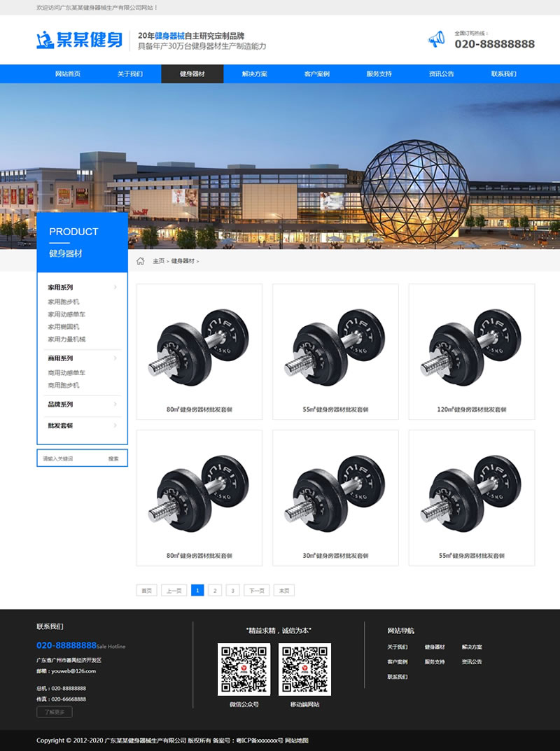Click the 上一页 pagination button
The height and width of the screenshot is (751, 560).
[x=174, y=591]
